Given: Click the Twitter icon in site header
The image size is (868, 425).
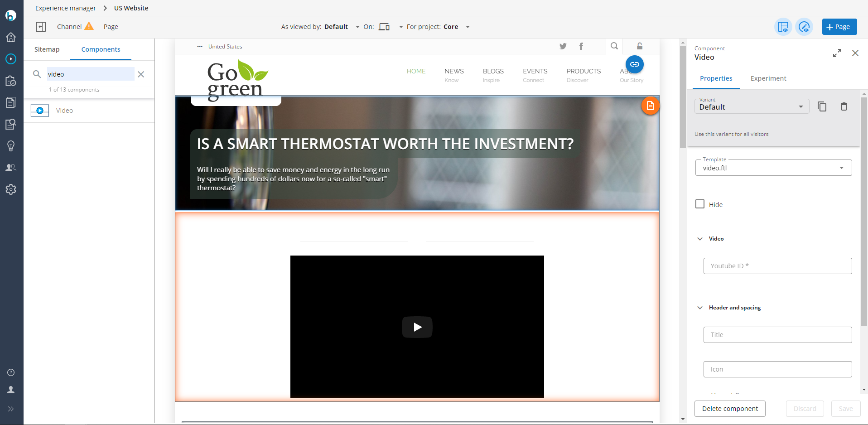Looking at the screenshot, I should coord(563,46).
